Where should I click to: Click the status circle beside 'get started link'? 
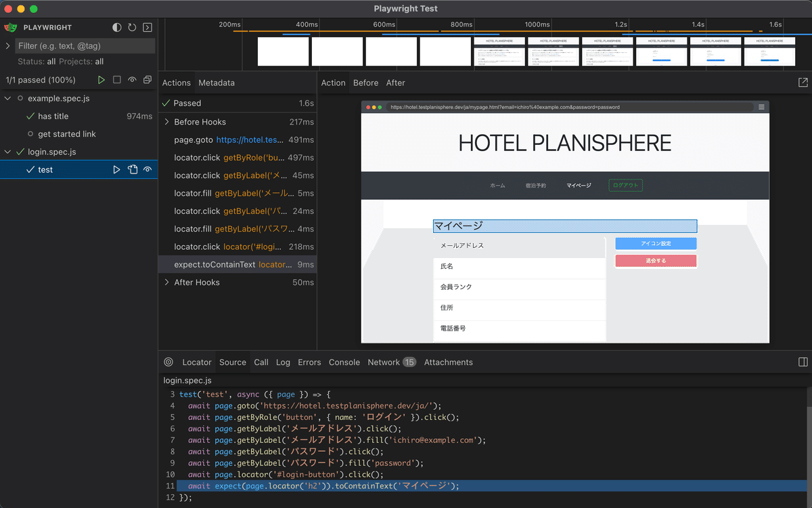[x=30, y=134]
